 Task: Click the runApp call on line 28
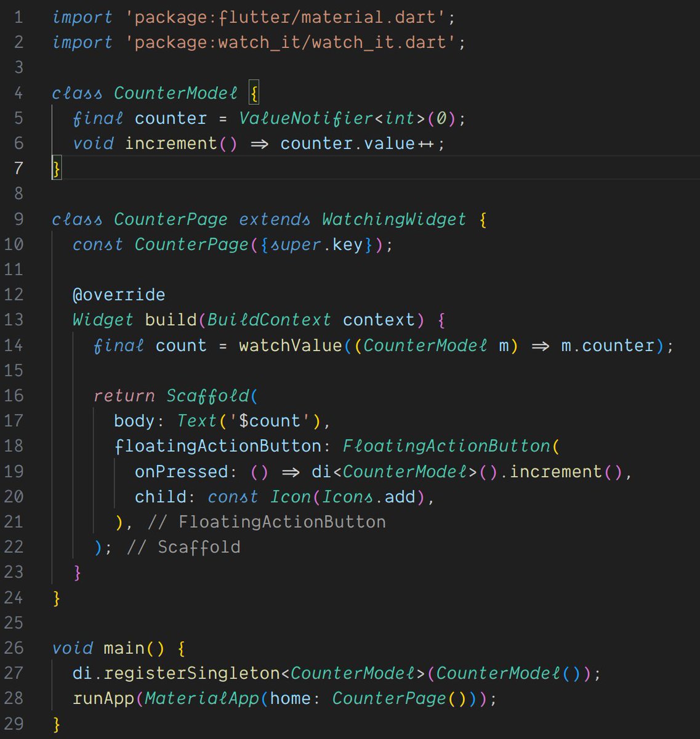pyautogui.click(x=105, y=698)
